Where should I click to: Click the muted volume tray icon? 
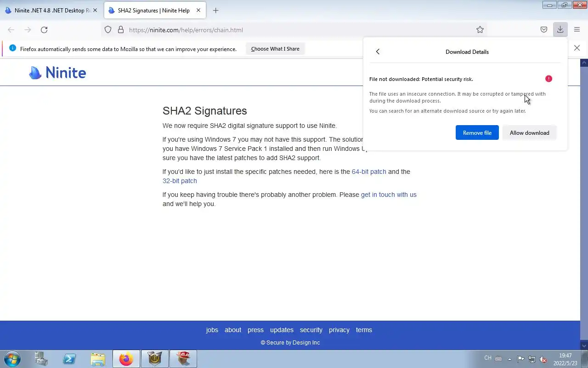[543, 359]
